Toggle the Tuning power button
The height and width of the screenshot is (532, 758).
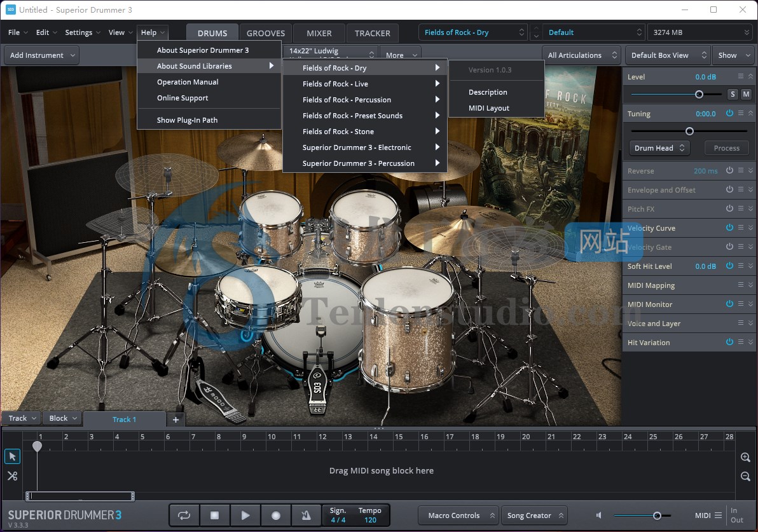tap(729, 113)
